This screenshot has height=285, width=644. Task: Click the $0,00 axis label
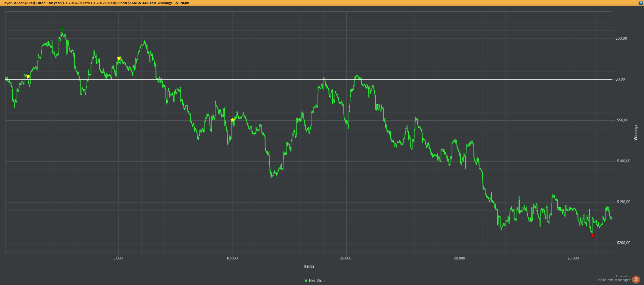pos(620,79)
